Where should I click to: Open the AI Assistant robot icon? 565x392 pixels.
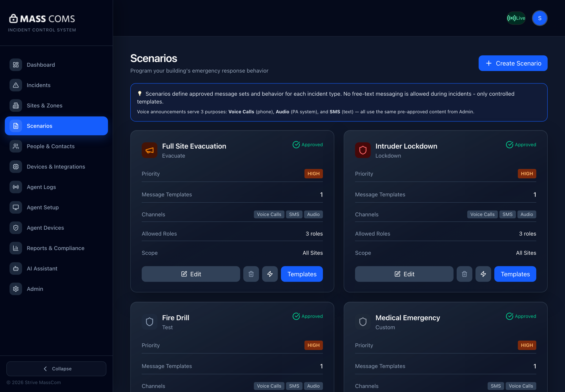[16, 269]
